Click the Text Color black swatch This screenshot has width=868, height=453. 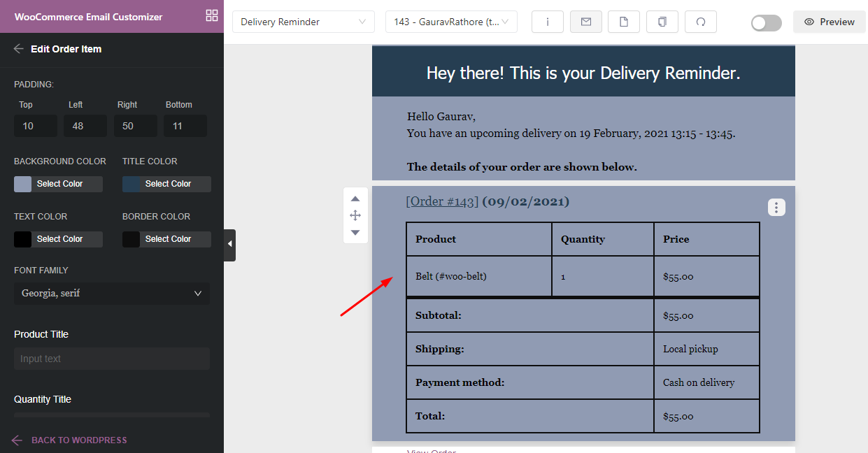[x=23, y=239]
